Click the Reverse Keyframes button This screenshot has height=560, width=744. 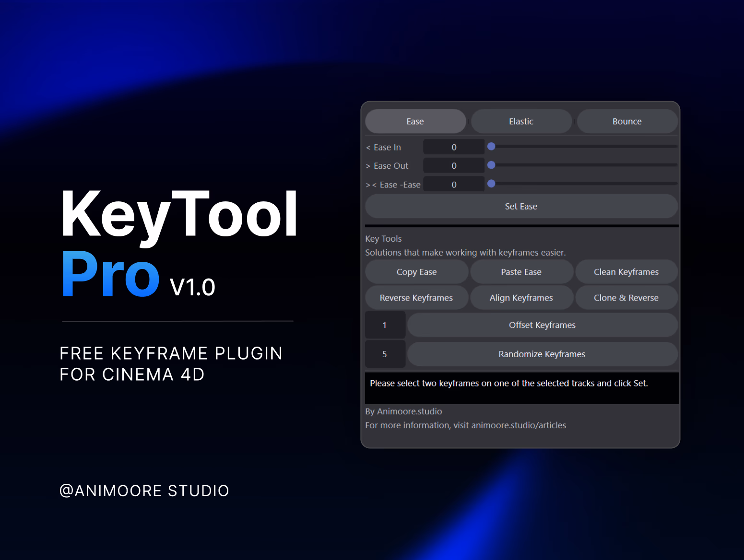tap(416, 298)
